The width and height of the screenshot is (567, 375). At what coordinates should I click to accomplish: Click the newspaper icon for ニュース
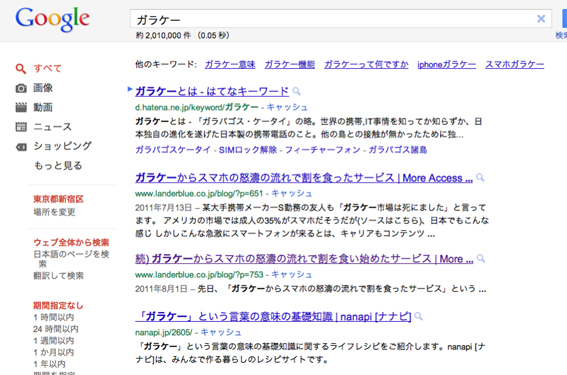21,127
